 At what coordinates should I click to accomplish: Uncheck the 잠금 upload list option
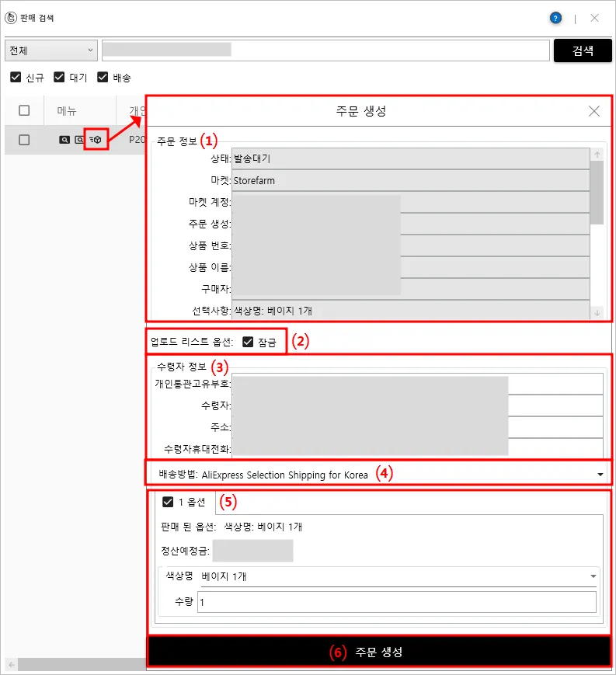click(x=248, y=342)
